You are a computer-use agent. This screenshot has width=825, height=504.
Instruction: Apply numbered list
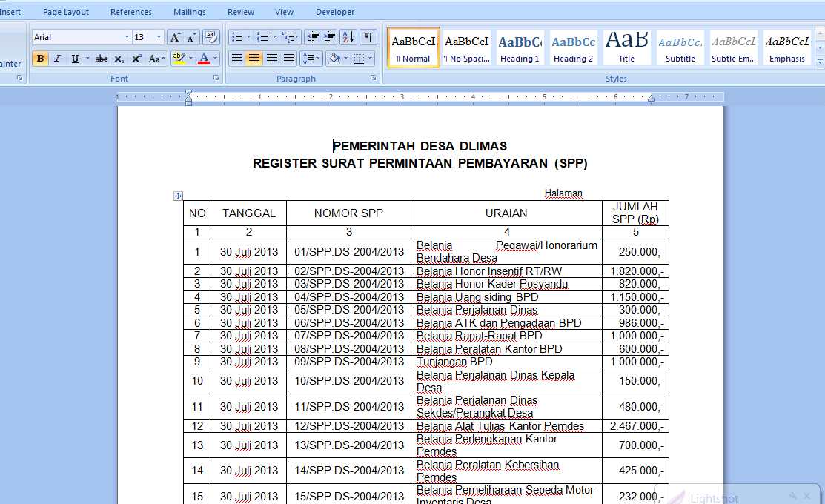262,37
